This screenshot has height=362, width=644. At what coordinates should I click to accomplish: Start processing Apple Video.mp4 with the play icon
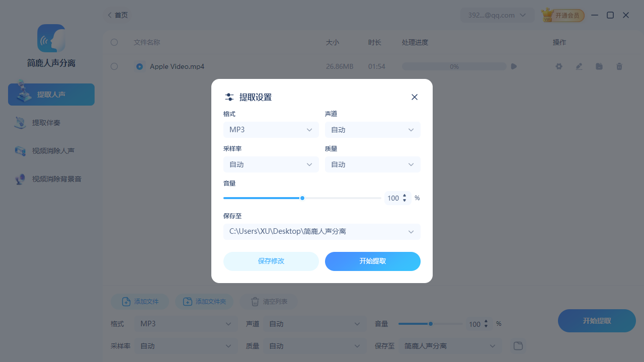(514, 66)
